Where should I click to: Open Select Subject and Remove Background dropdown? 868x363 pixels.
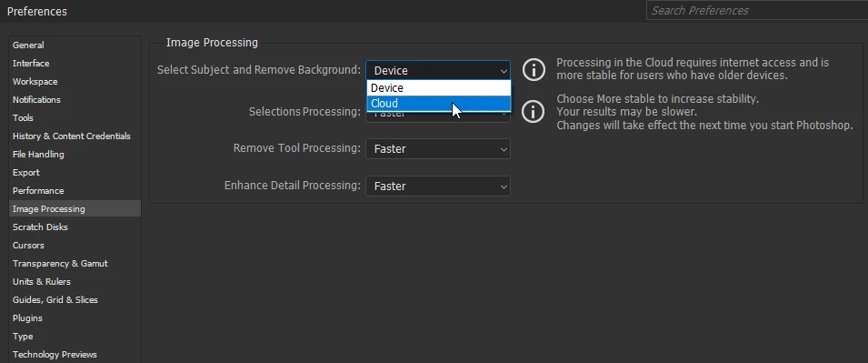(x=438, y=70)
